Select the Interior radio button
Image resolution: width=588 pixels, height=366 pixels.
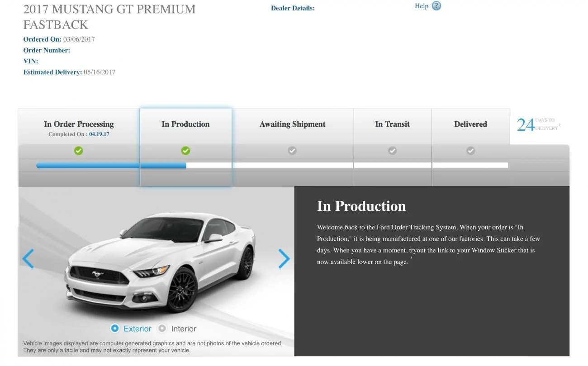coord(162,328)
